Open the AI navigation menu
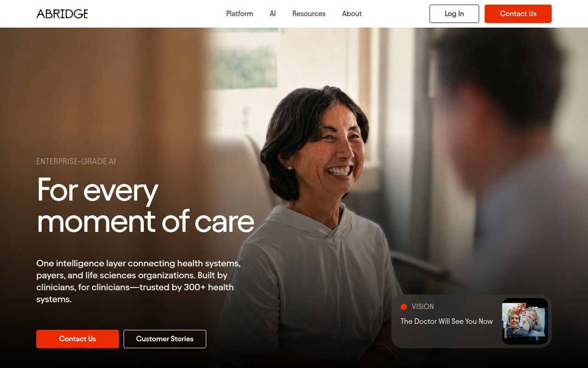The image size is (588, 368). click(x=273, y=14)
